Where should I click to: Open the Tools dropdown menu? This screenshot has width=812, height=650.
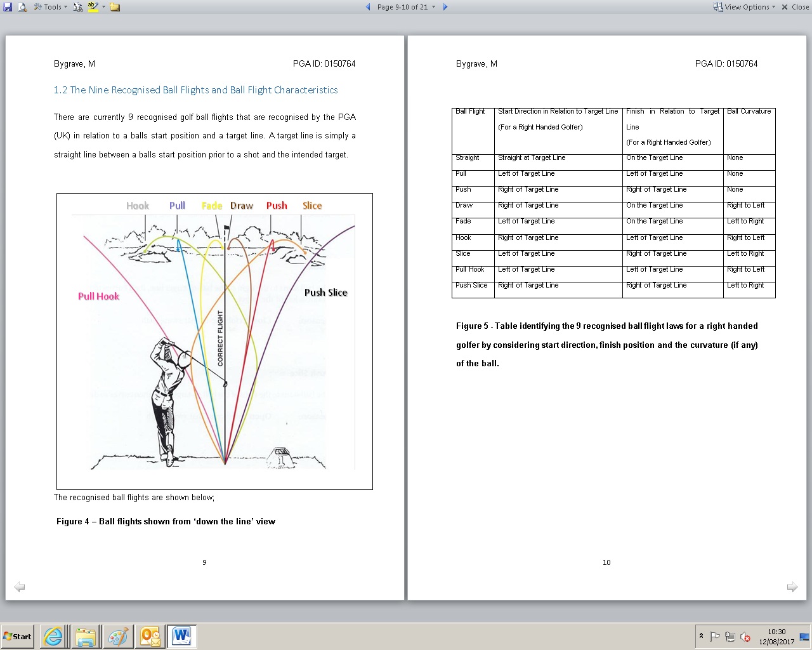coord(51,7)
